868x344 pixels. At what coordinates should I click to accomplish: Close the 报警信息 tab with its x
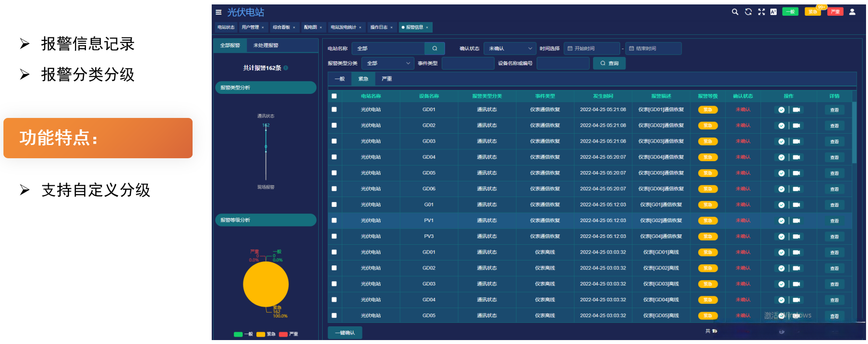coord(427,28)
